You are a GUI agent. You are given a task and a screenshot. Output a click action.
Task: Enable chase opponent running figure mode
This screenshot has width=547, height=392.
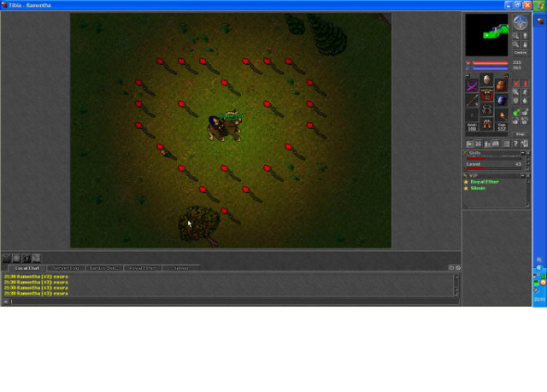pos(525,92)
